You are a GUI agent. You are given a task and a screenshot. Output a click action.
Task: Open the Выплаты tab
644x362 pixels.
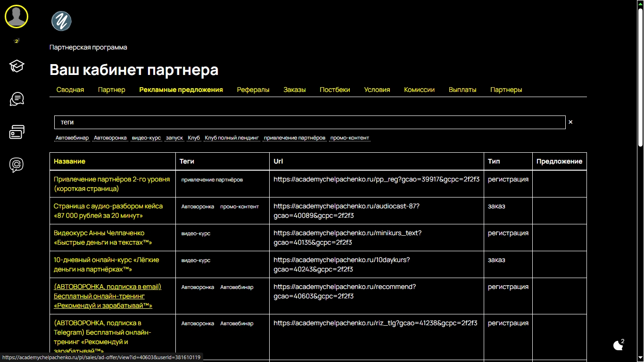pyautogui.click(x=462, y=89)
